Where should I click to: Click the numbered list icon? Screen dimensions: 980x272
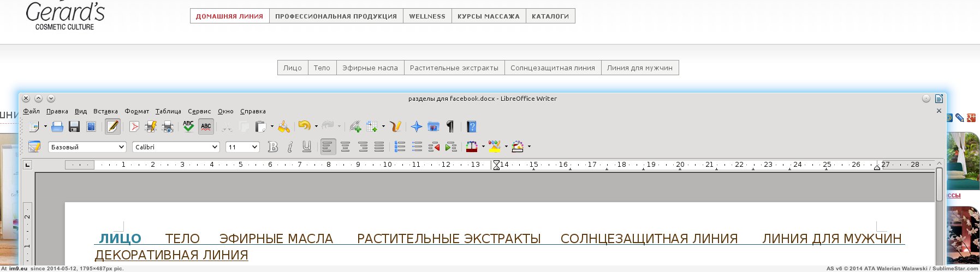click(x=400, y=147)
